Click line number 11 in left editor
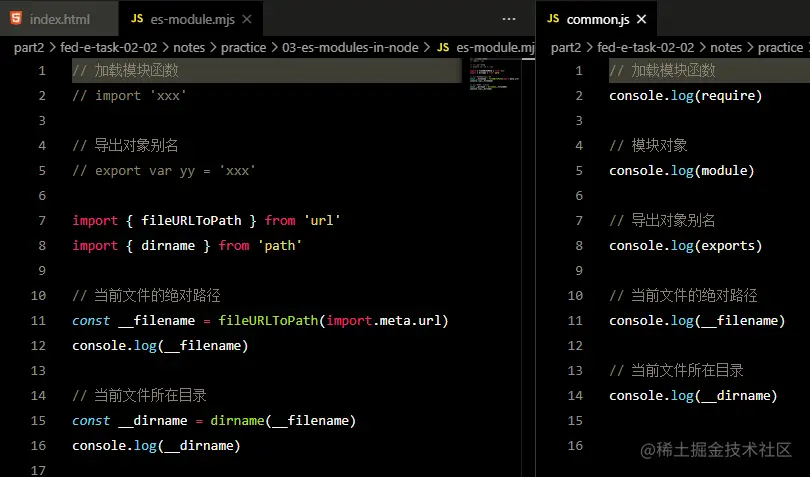This screenshot has width=810, height=477. click(x=38, y=320)
